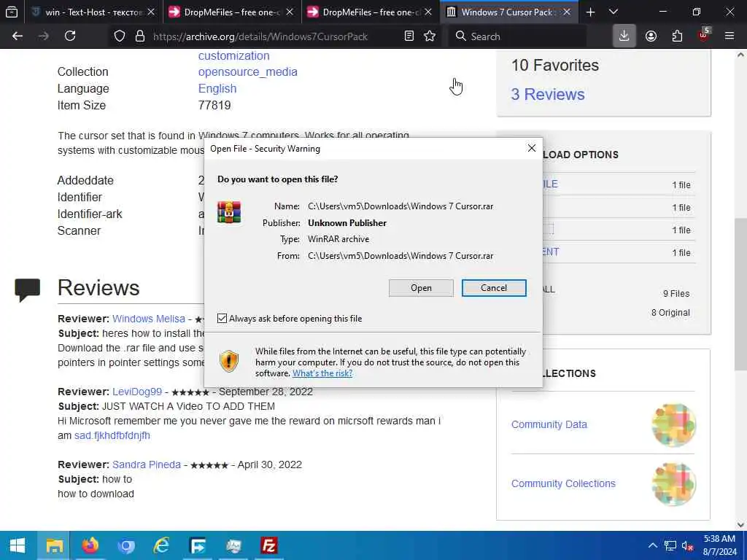
Task: Select the Item Size value 77819
Action: pos(214,105)
